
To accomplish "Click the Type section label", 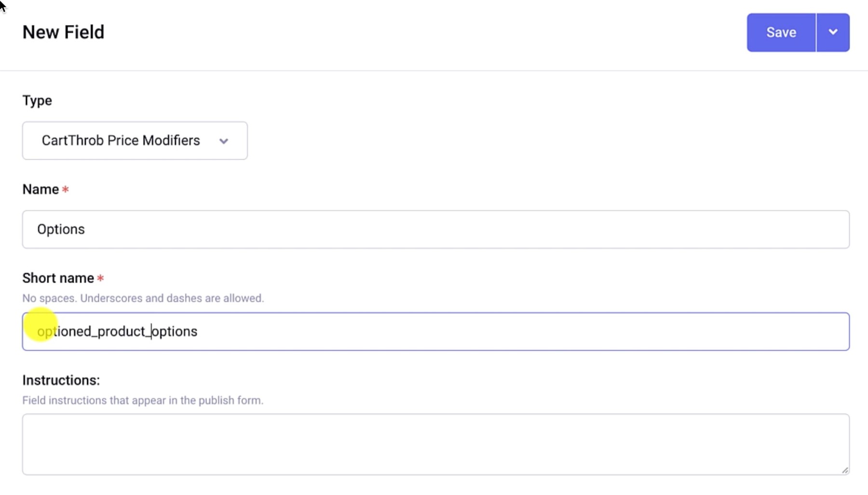I will pyautogui.click(x=37, y=100).
